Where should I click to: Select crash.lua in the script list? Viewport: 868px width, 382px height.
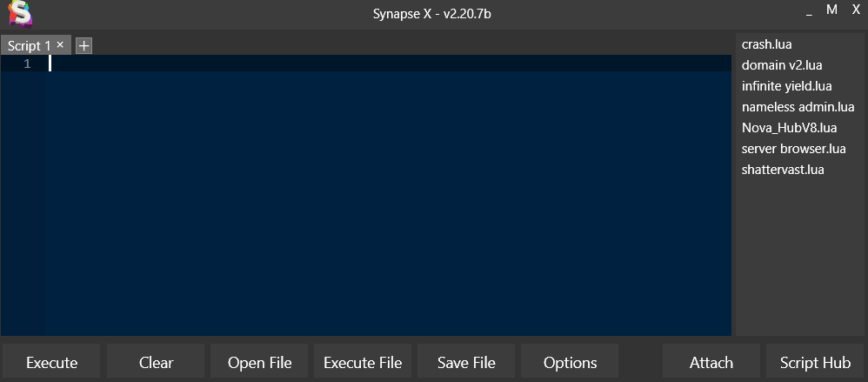(766, 44)
